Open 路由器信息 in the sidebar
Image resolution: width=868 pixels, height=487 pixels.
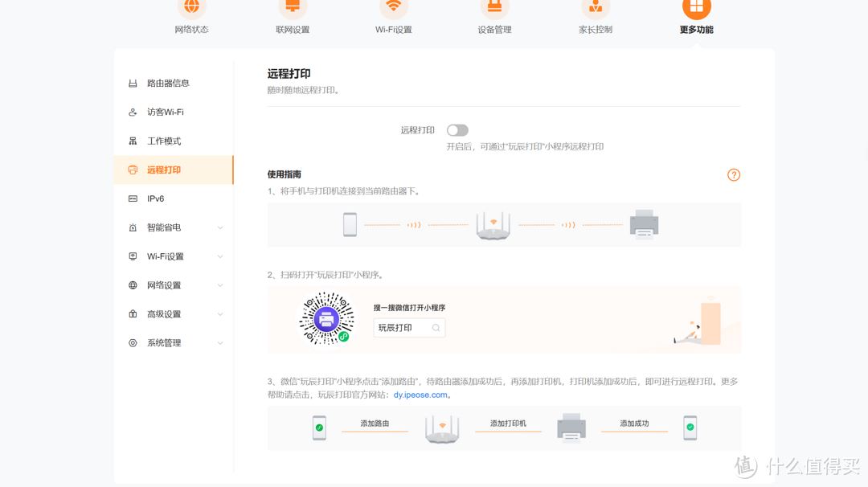pyautogui.click(x=168, y=84)
